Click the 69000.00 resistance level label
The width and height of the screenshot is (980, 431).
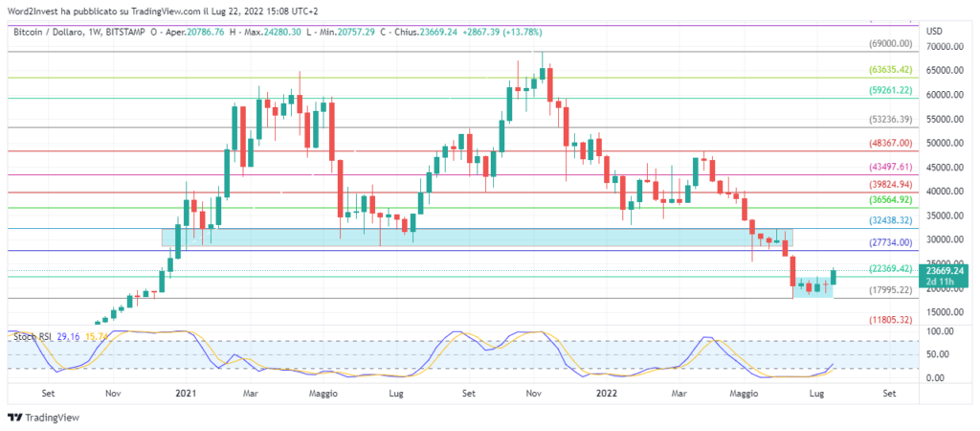click(x=889, y=43)
